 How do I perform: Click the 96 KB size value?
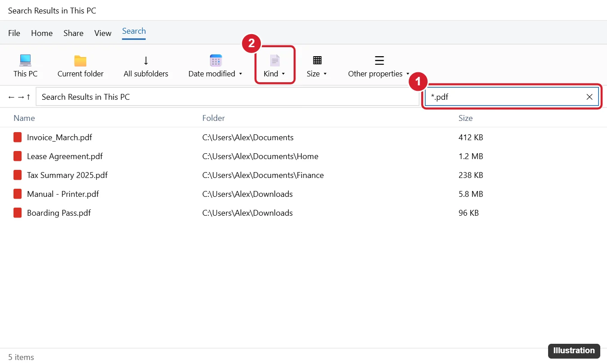coord(469,213)
